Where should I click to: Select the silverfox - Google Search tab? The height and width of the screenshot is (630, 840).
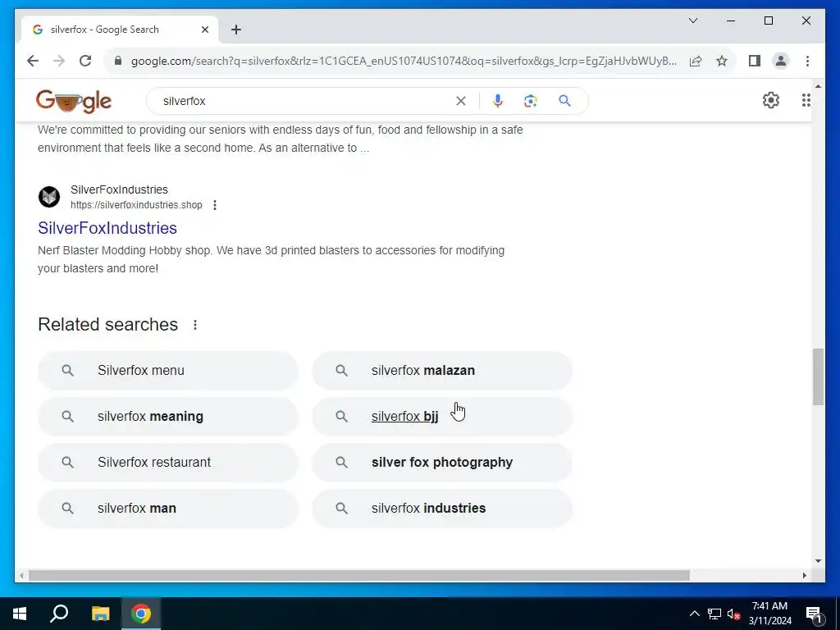[x=120, y=30]
